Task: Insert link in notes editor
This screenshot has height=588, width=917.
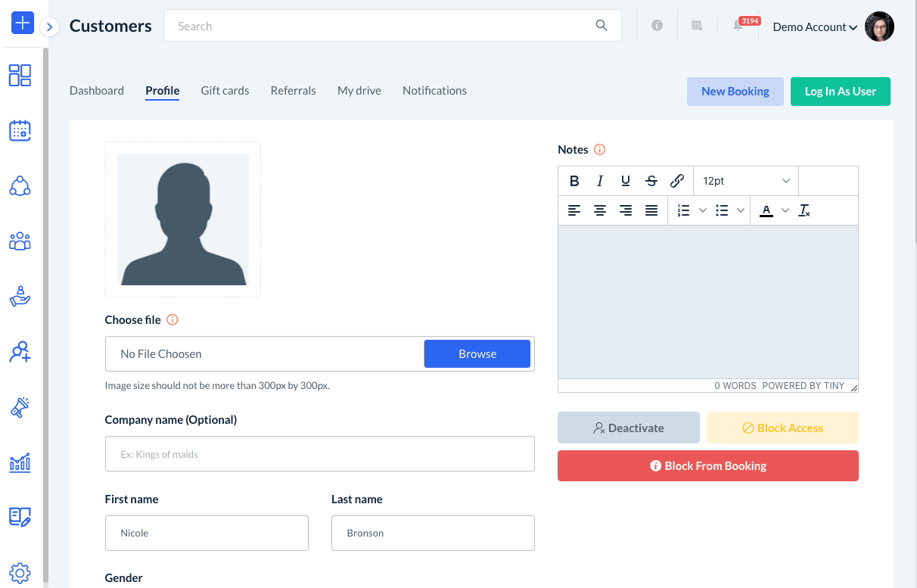Action: (x=677, y=181)
